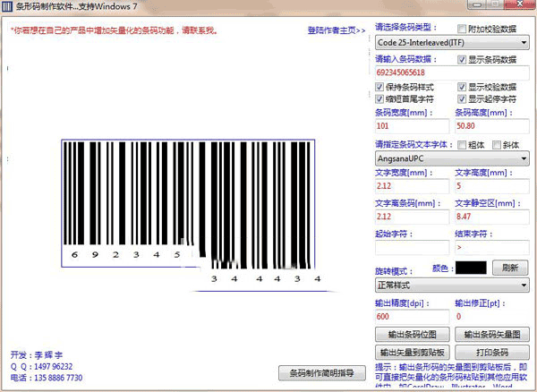This screenshot has height=392, width=537.
Task: Click the 输出修正 pt field showing 0
Action: point(491,316)
